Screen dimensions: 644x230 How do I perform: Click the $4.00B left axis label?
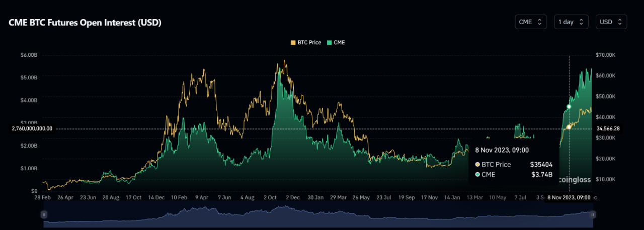tap(28, 100)
